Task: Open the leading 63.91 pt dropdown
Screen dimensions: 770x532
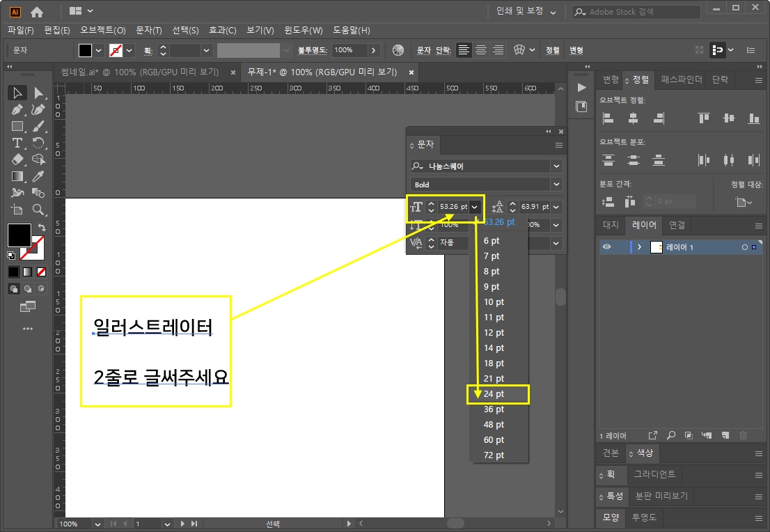Action: (x=556, y=208)
